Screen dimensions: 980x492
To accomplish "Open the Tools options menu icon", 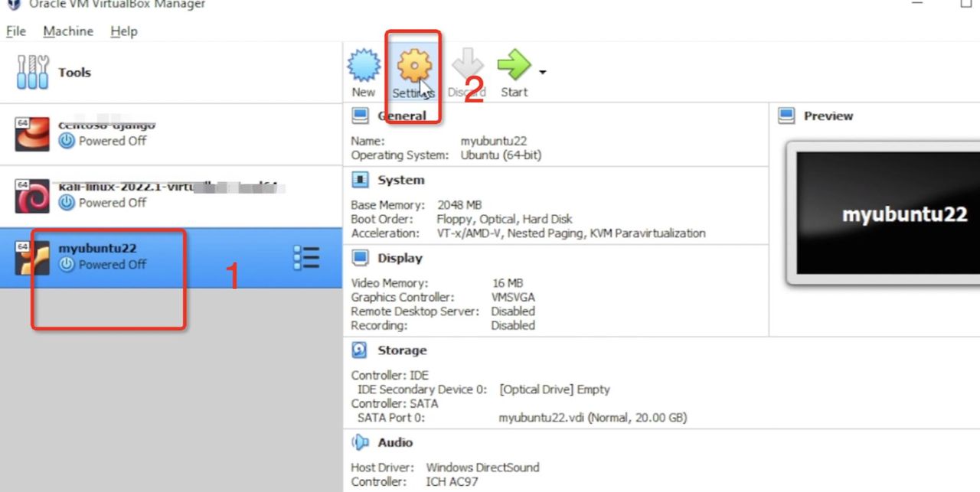I will pyautogui.click(x=31, y=72).
